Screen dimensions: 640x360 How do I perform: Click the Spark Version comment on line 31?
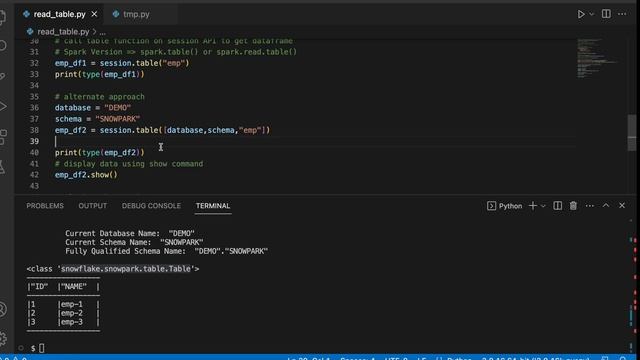click(176, 52)
